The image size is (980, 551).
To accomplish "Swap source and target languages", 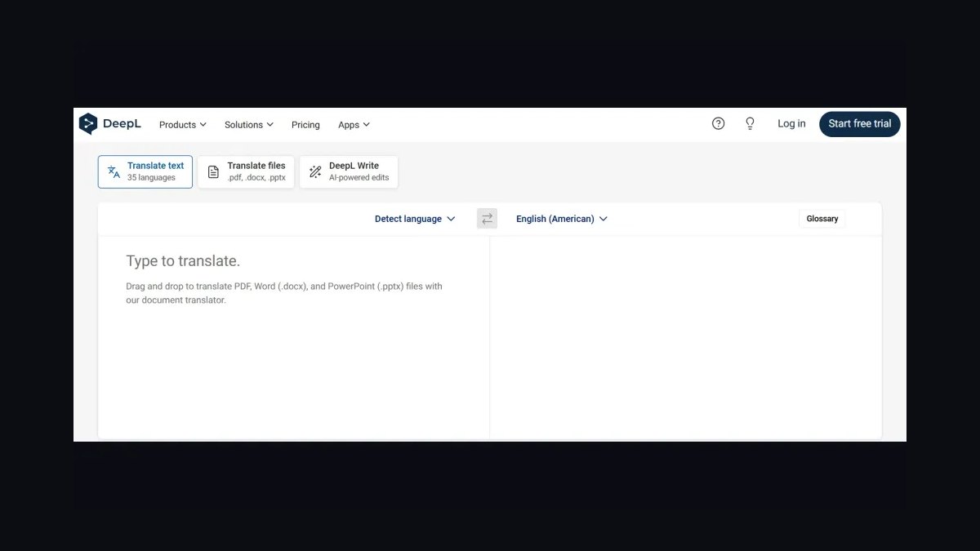I will pyautogui.click(x=488, y=219).
